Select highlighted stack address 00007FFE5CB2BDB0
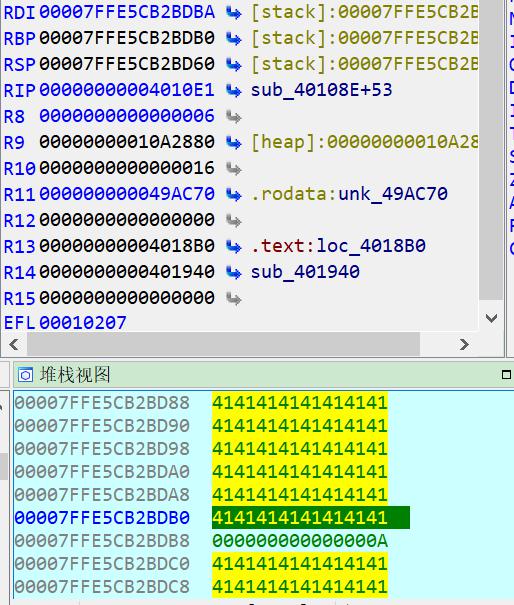 click(102, 518)
